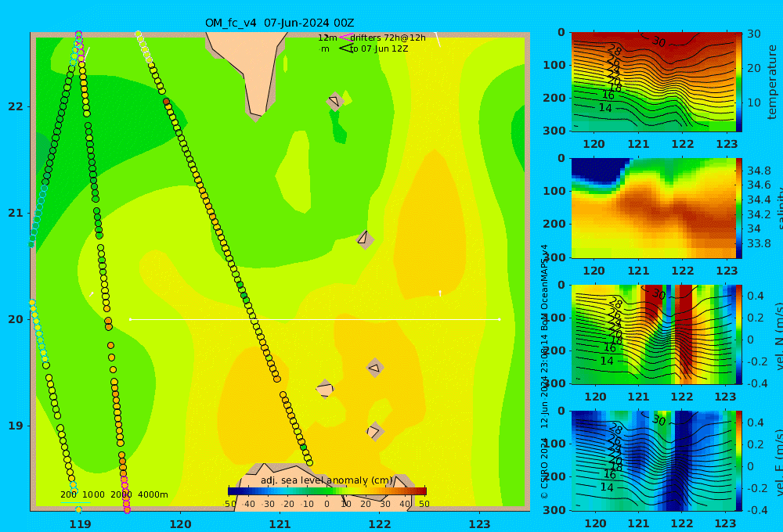Click the 'to 07 Jun 12Z' legend text
This screenshot has width=783, height=532.
pyautogui.click(x=379, y=49)
